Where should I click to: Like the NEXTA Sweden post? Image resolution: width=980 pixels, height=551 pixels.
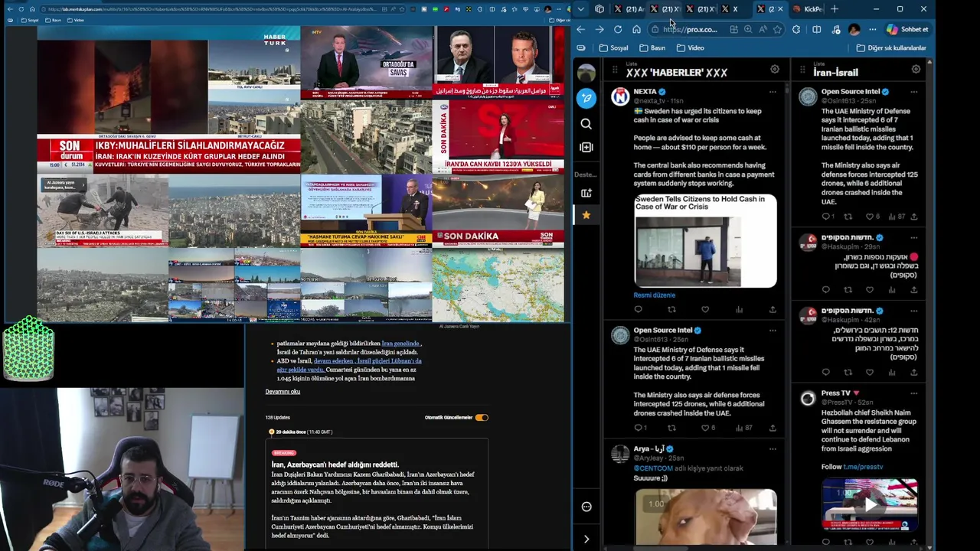(705, 310)
